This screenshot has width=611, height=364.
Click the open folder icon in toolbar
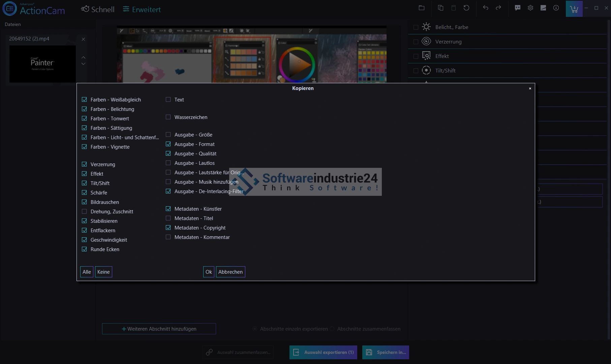[x=422, y=8]
